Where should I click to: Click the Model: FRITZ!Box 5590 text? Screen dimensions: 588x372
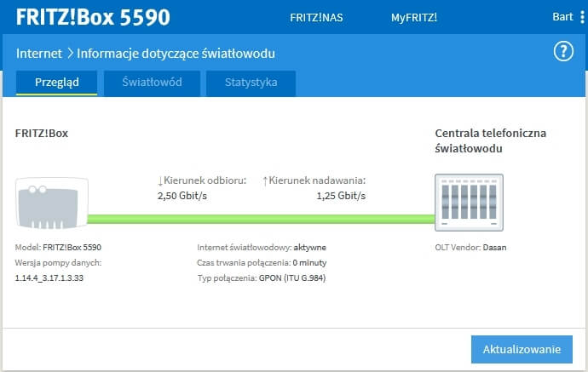pyautogui.click(x=58, y=247)
